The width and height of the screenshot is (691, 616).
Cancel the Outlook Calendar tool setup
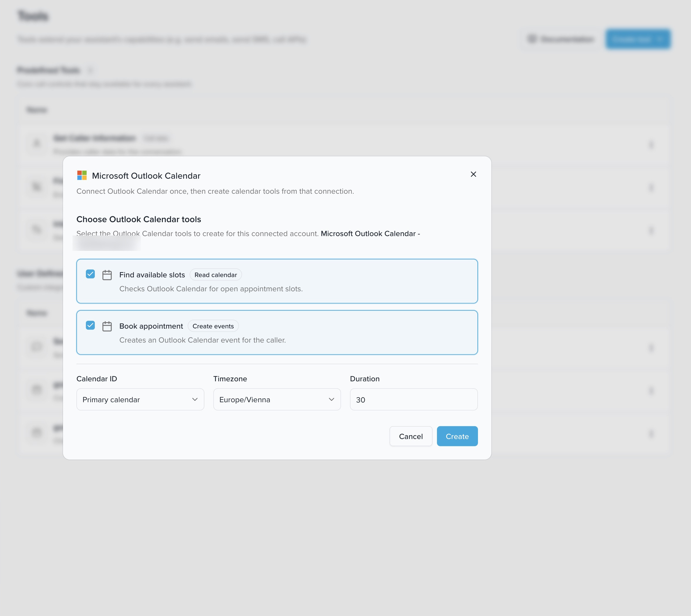[x=411, y=436]
